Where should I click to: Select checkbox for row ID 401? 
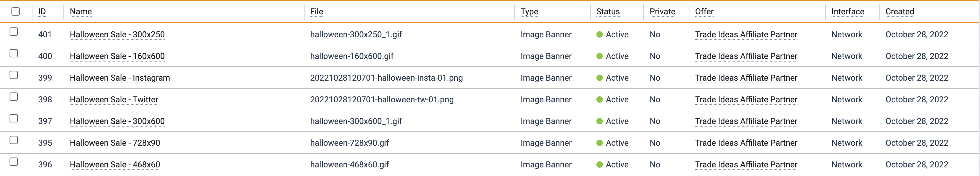coord(14,32)
